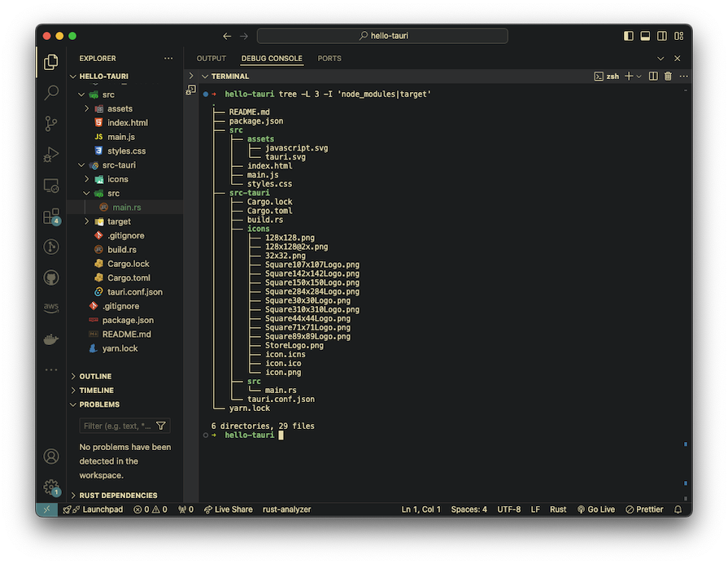This screenshot has height=564, width=728.
Task: Switch to the PORTS tab
Action: 329,59
